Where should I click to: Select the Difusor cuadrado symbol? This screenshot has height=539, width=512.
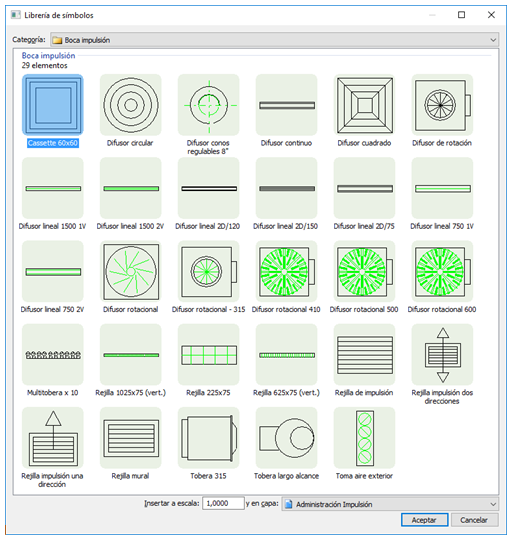click(x=364, y=105)
